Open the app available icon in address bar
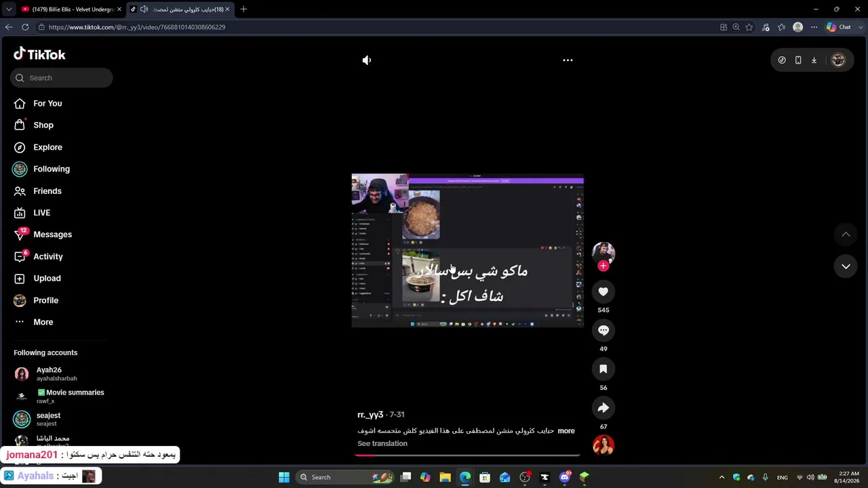 (724, 27)
